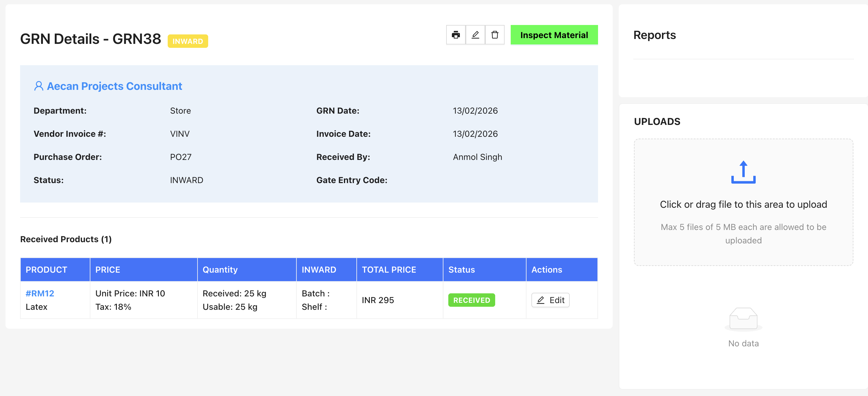Click the print icon for GRN38

456,35
